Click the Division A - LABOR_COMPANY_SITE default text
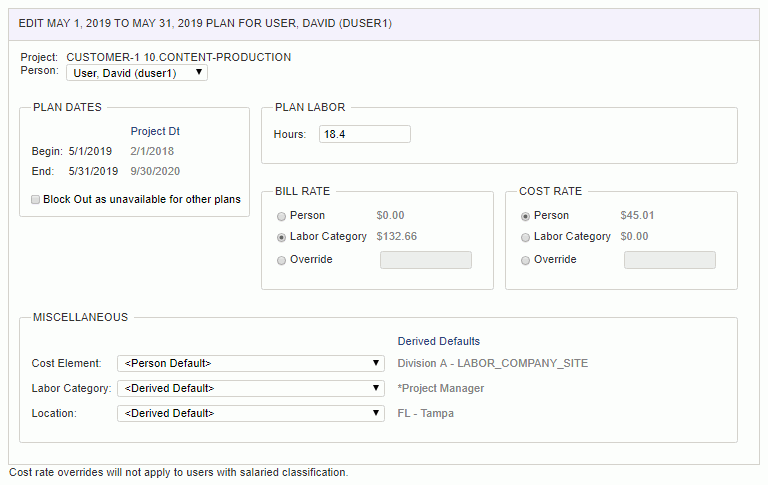The height and width of the screenshot is (485, 768). tap(492, 364)
